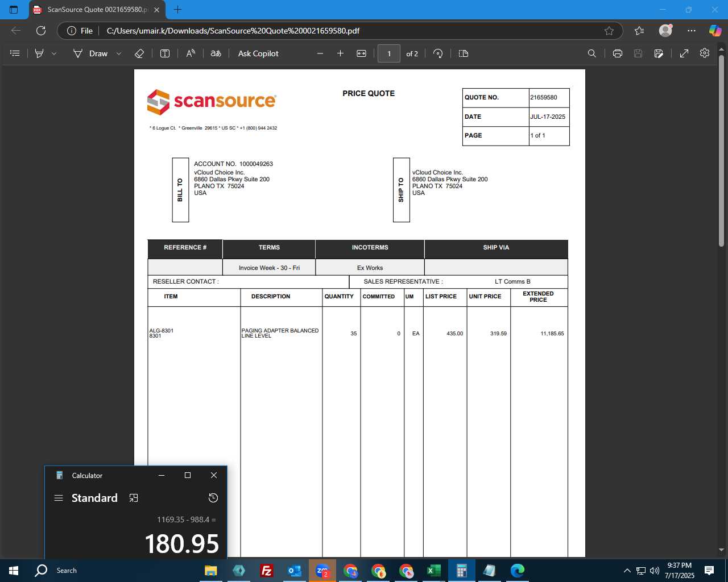The width and height of the screenshot is (728, 582).
Task: Toggle page view layout
Action: (x=464, y=53)
